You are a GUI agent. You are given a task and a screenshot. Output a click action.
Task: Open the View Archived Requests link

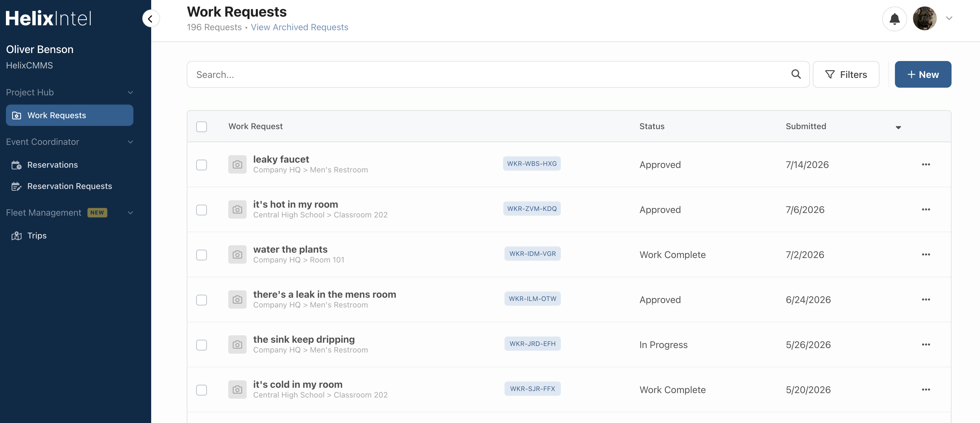(299, 27)
